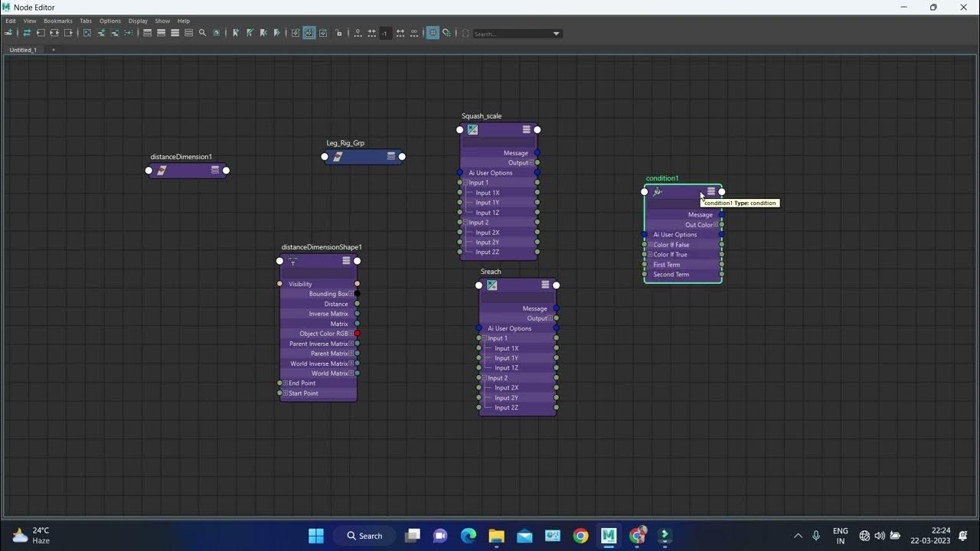This screenshot has height=551, width=980.
Task: Open the Options menu
Action: [110, 21]
